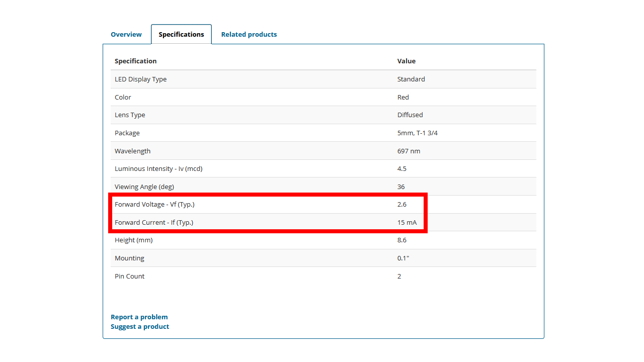Click the Pin Count row
The width and height of the screenshot is (644, 362).
pyautogui.click(x=129, y=276)
